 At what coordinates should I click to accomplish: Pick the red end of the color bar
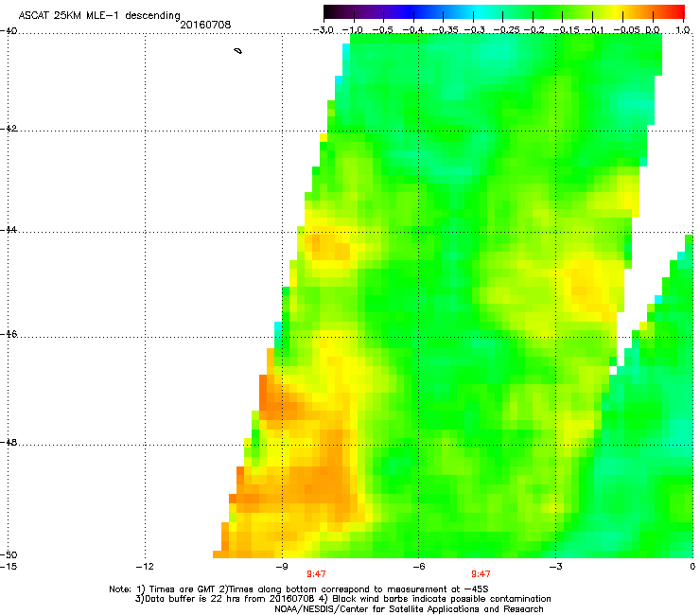pyautogui.click(x=680, y=11)
